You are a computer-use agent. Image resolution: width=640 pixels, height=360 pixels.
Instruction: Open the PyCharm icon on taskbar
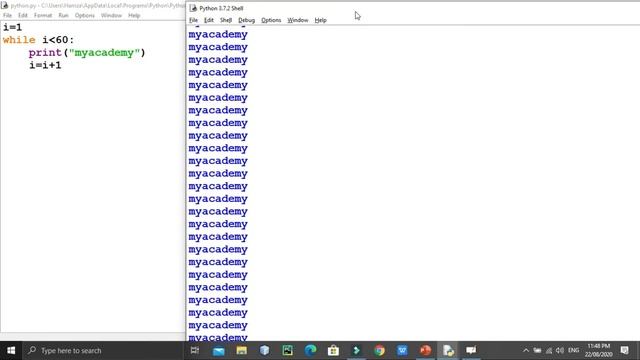pos(287,350)
